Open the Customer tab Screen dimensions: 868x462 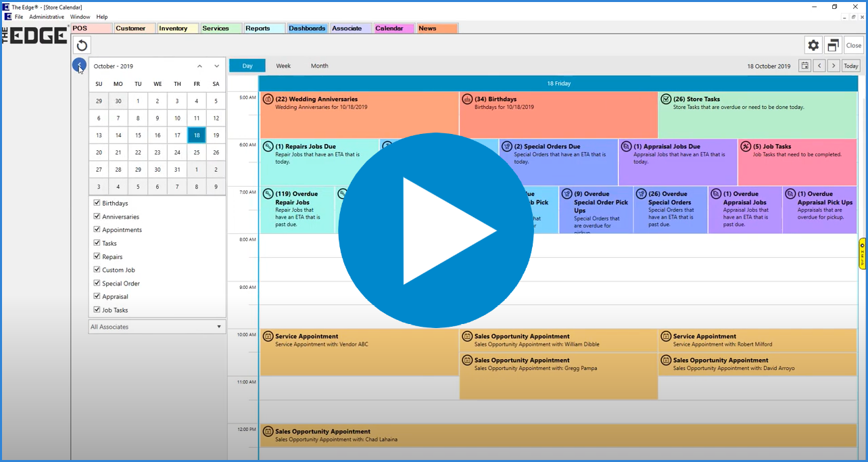pos(135,28)
